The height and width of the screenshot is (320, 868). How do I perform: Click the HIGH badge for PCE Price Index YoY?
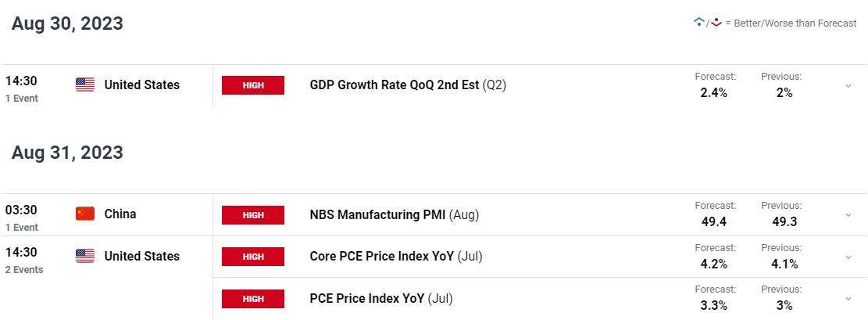pos(253,299)
